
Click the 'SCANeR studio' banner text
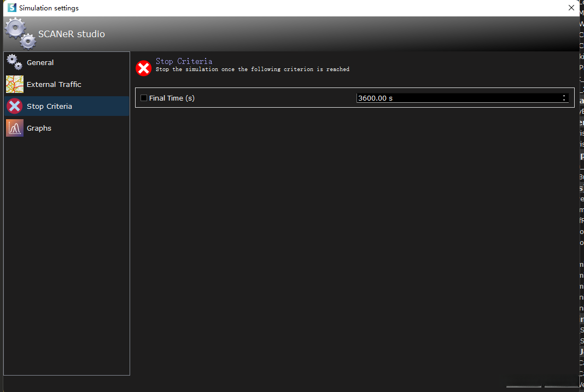click(72, 34)
